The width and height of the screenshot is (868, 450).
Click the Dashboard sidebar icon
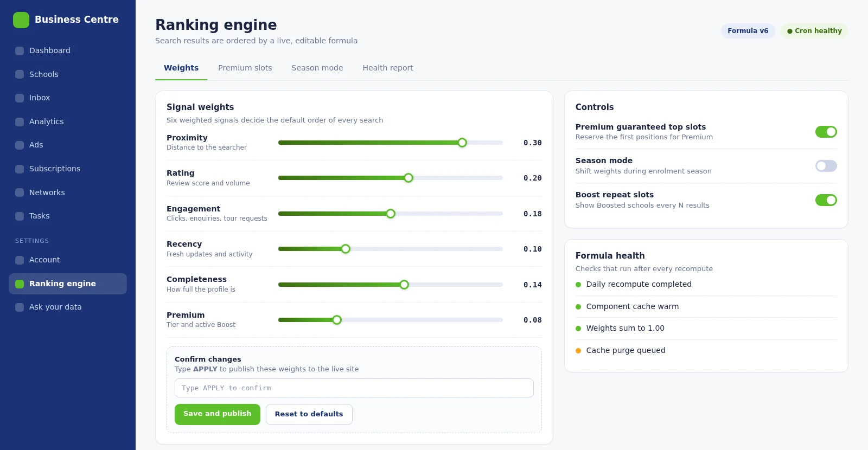coord(20,51)
